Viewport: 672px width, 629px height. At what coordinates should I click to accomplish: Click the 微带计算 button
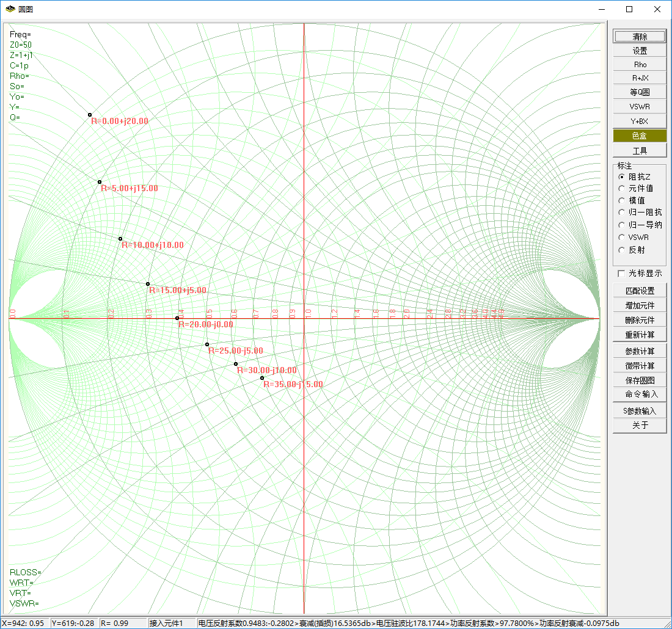[640, 365]
